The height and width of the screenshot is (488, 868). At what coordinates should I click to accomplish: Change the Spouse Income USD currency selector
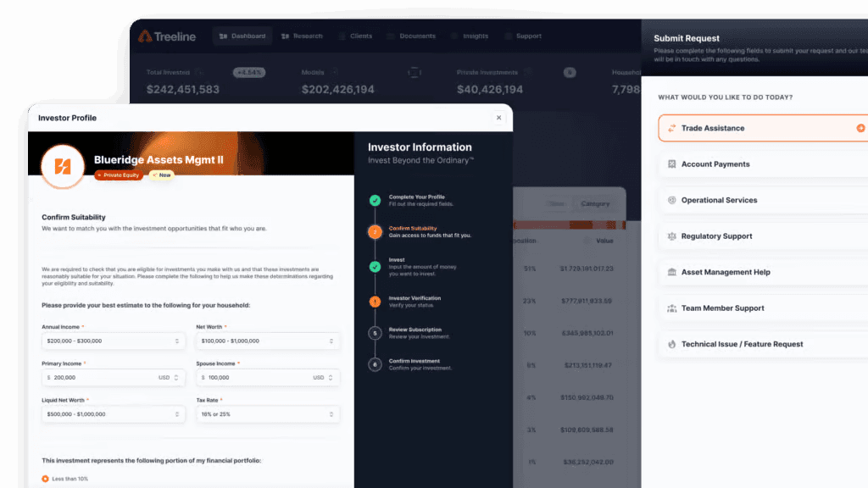click(323, 377)
